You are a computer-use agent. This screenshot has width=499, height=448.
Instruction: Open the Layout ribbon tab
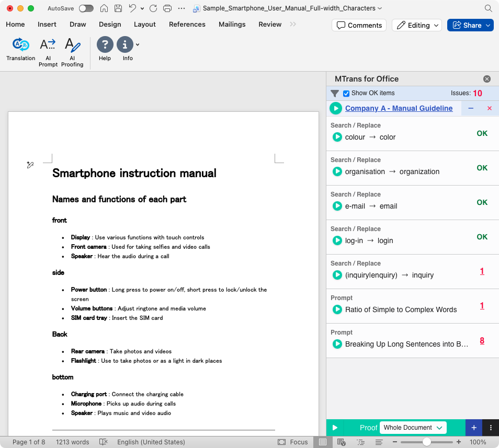pos(144,25)
